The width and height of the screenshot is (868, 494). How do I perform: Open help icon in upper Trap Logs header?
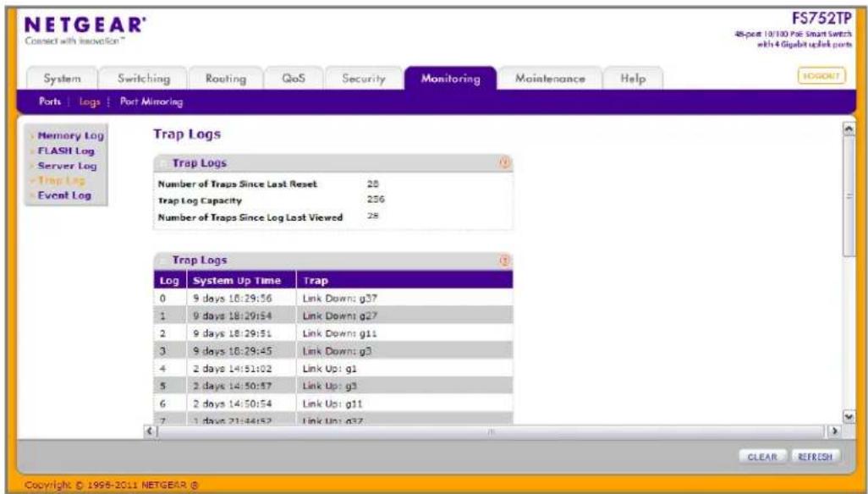click(504, 163)
